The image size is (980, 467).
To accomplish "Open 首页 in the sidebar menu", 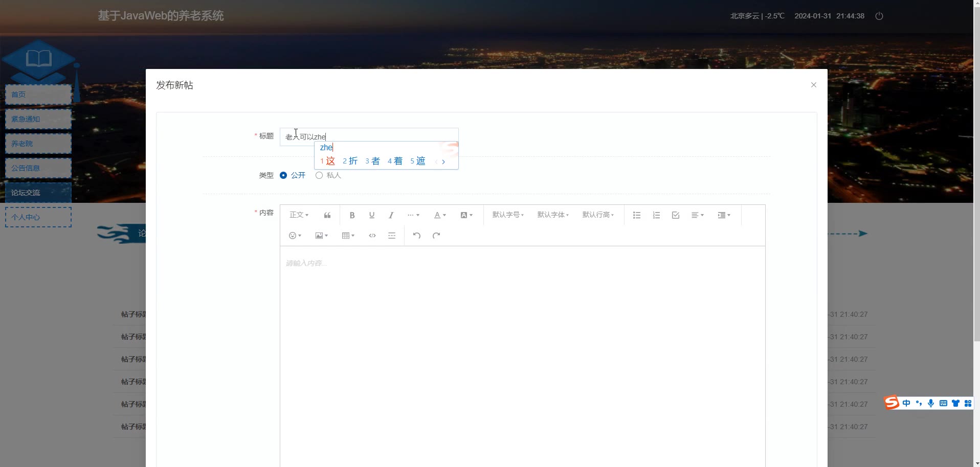I will 38,95.
